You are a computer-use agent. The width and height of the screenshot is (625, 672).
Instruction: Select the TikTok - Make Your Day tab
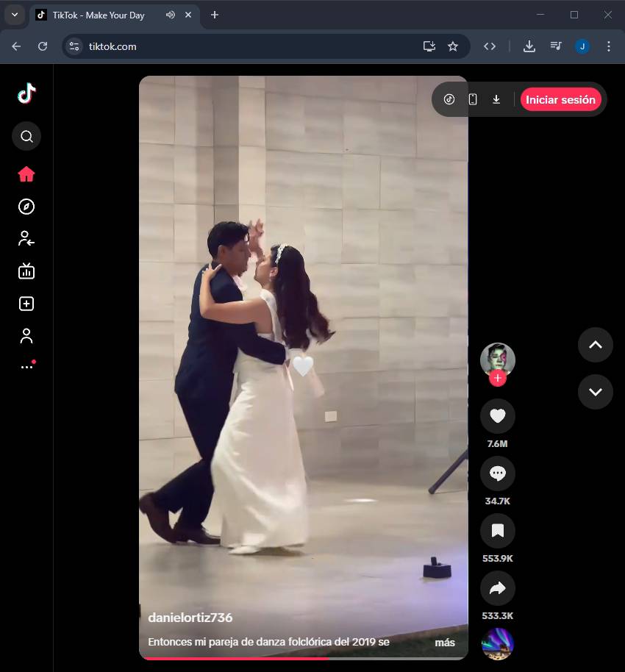98,15
